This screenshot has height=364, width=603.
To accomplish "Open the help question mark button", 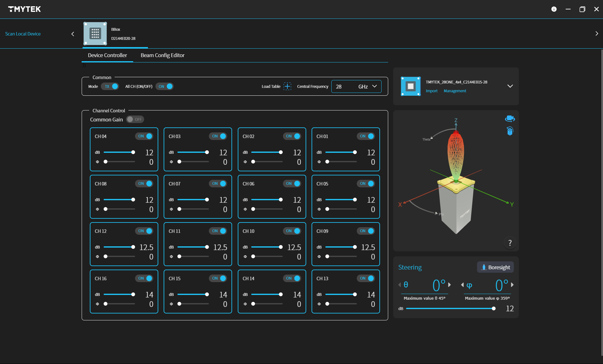I will [x=510, y=243].
